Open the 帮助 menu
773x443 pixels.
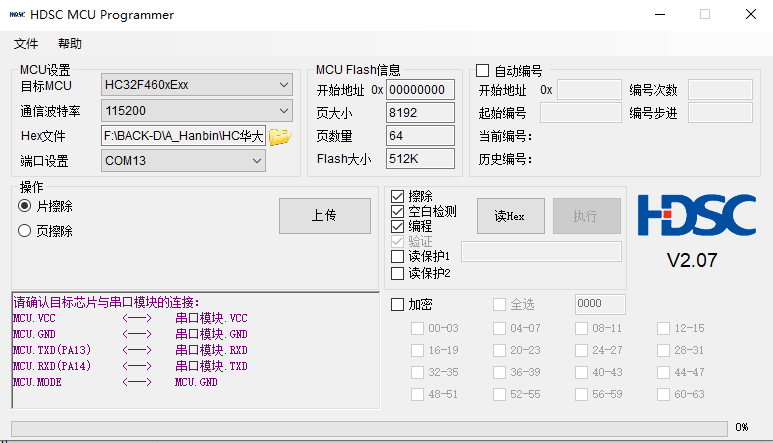[70, 44]
